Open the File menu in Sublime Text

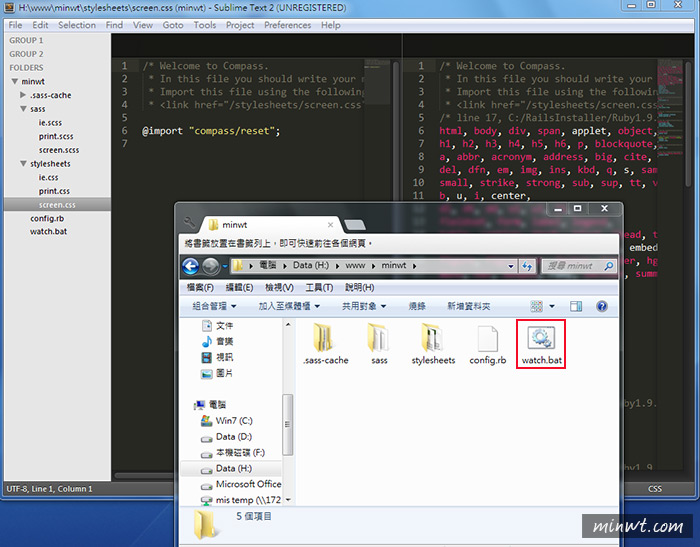pos(15,25)
